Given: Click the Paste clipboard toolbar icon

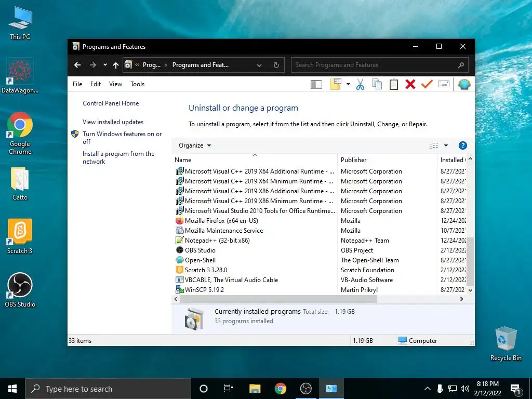Looking at the screenshot, I should (394, 84).
